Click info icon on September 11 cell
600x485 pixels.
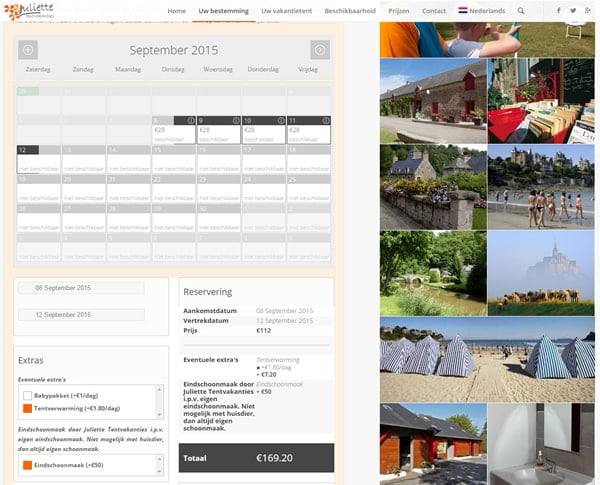(x=324, y=121)
